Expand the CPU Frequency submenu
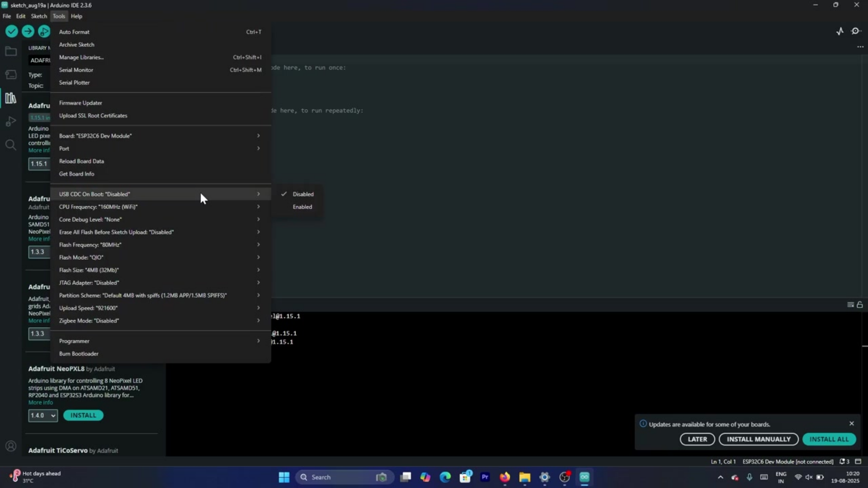Screen dimensions: 868x488 pos(161,207)
